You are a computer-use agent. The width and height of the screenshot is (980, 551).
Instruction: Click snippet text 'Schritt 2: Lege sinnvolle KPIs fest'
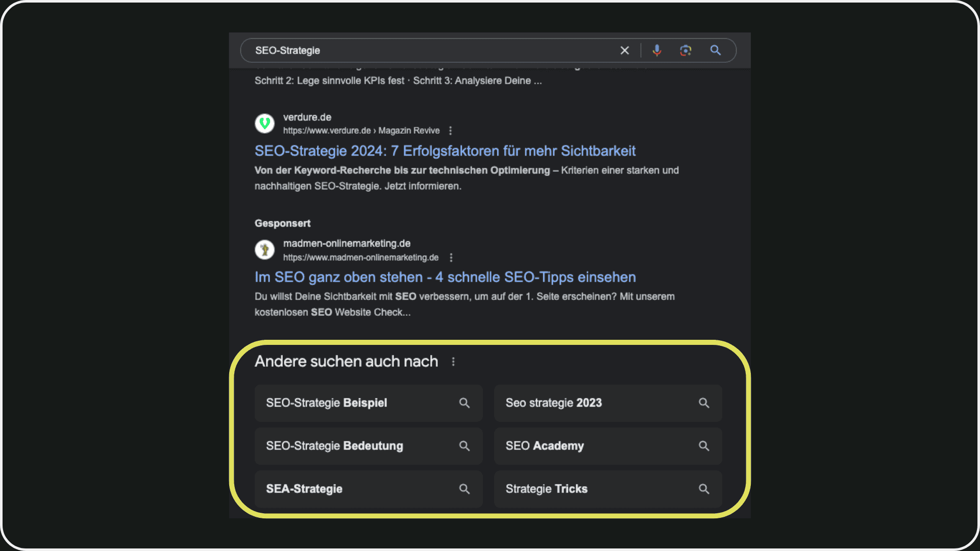[329, 81]
